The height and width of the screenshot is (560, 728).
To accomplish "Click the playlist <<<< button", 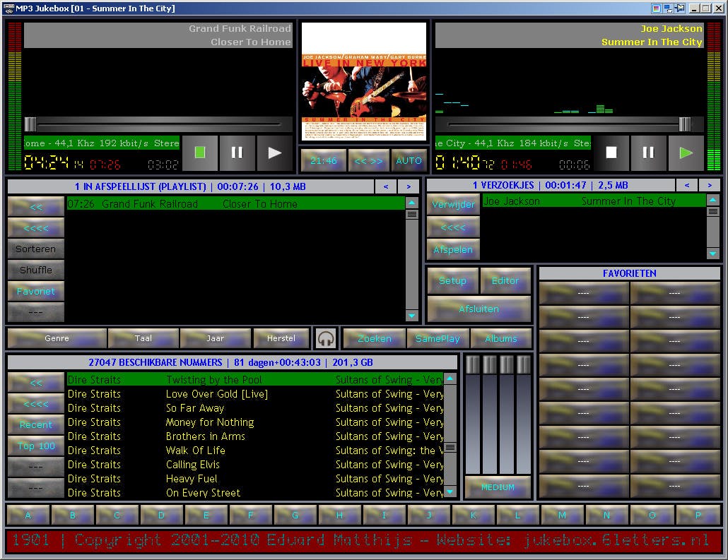I will (36, 228).
